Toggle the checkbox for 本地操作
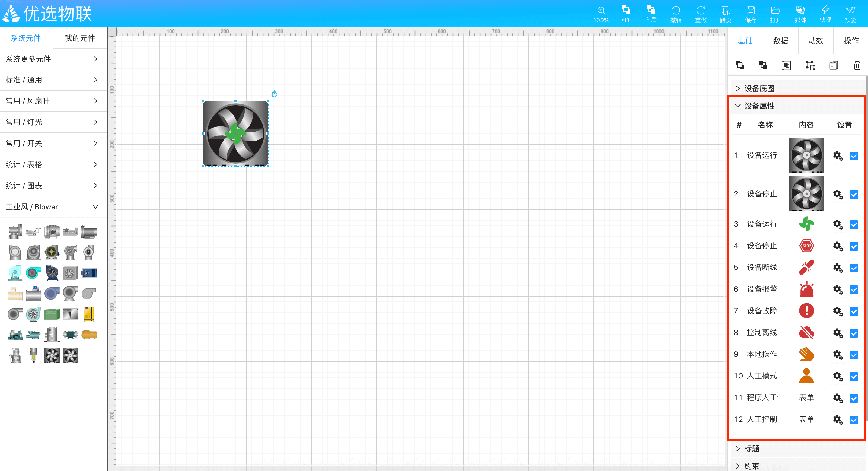868x471 pixels. click(x=854, y=355)
